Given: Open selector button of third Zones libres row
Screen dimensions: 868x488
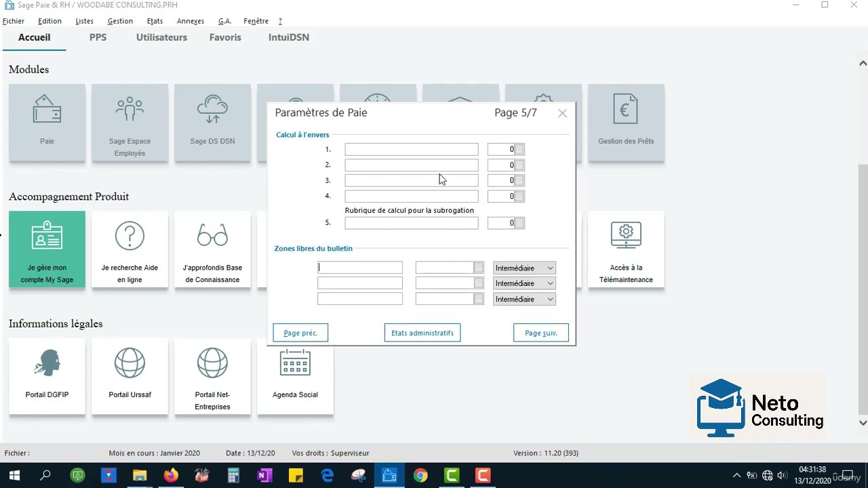Looking at the screenshot, I should (x=479, y=299).
